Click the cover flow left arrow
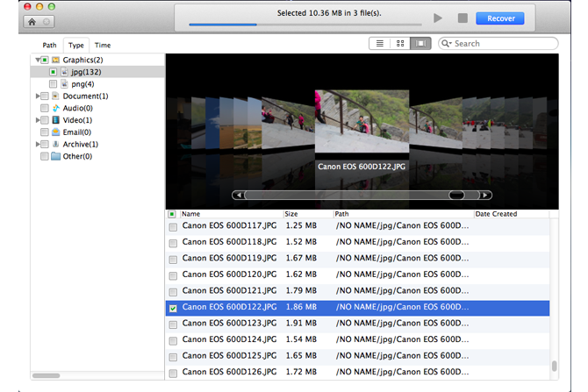Viewport: 588px width, 392px height. pyautogui.click(x=238, y=195)
